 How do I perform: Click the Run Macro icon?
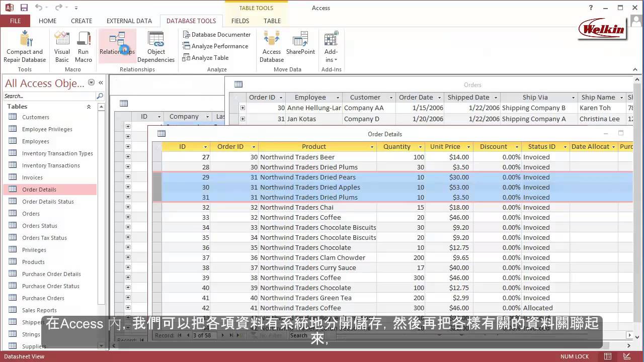(x=84, y=39)
